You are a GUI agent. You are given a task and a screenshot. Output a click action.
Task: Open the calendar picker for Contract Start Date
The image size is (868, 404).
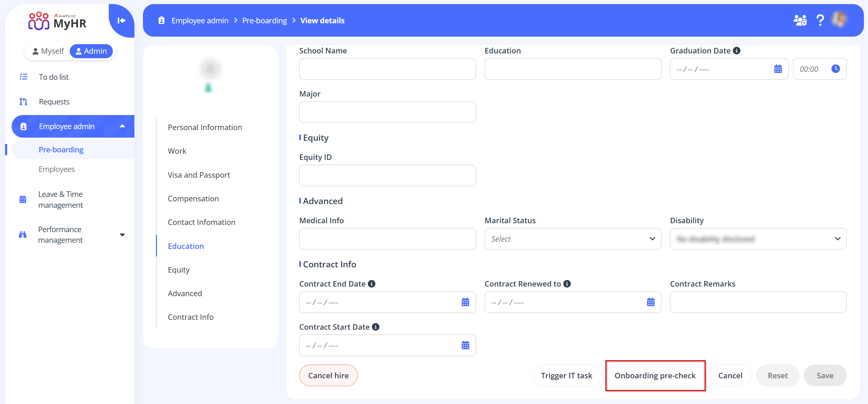tap(465, 345)
